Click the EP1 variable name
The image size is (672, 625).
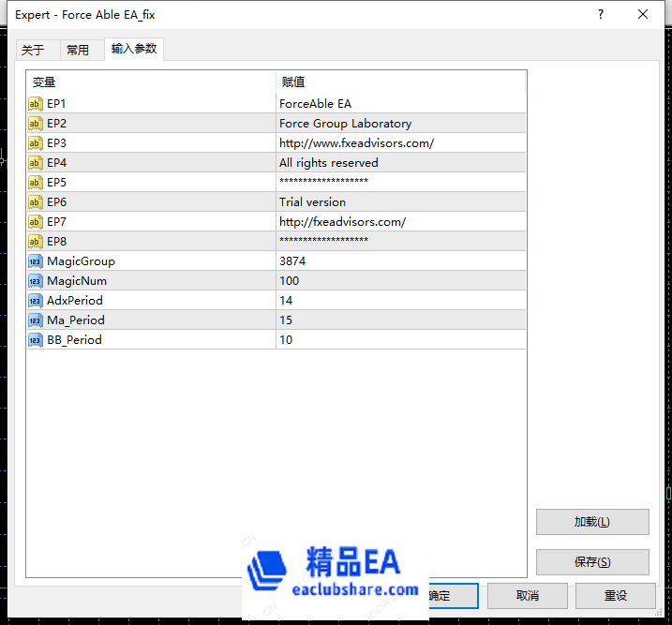pos(56,104)
